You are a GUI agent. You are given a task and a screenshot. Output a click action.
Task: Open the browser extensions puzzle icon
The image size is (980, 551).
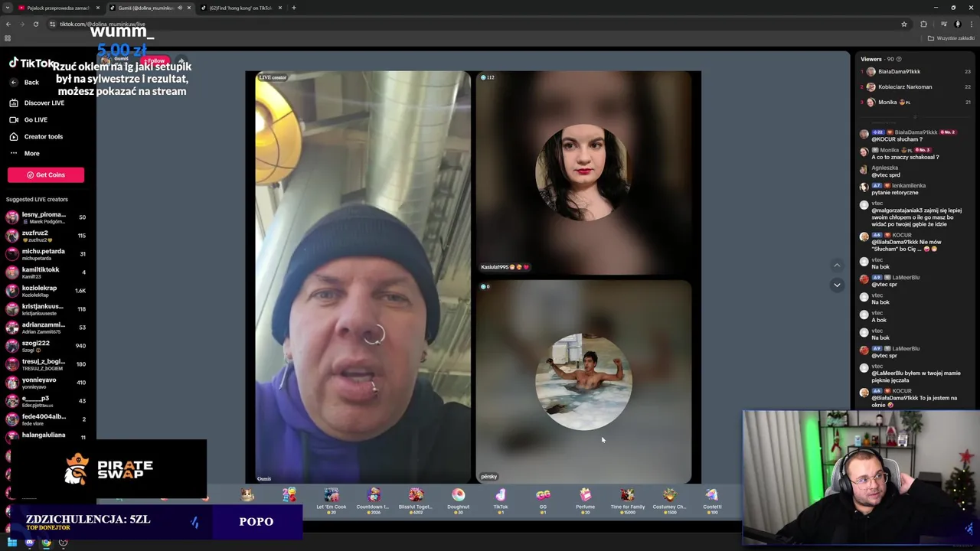(x=923, y=24)
